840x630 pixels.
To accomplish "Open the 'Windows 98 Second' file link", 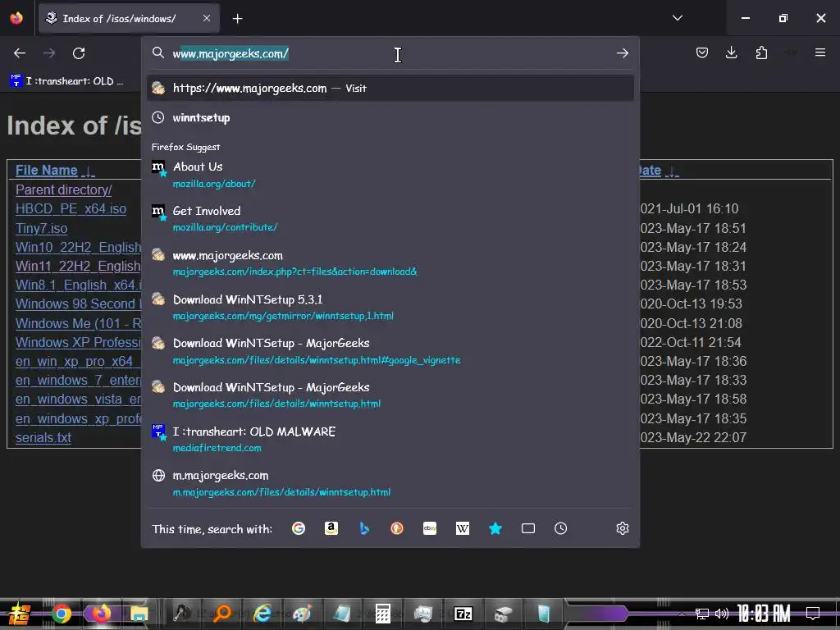I will (x=78, y=304).
